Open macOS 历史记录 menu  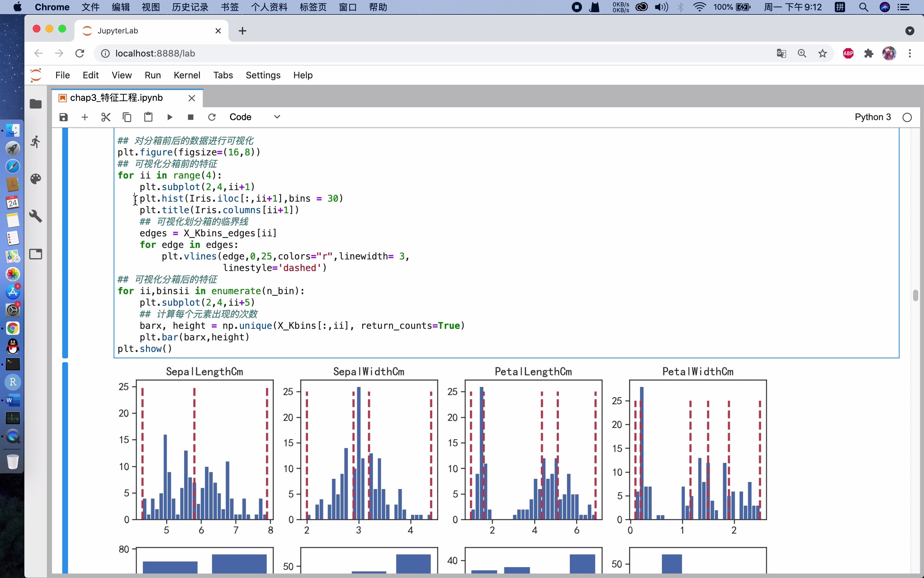[190, 7]
